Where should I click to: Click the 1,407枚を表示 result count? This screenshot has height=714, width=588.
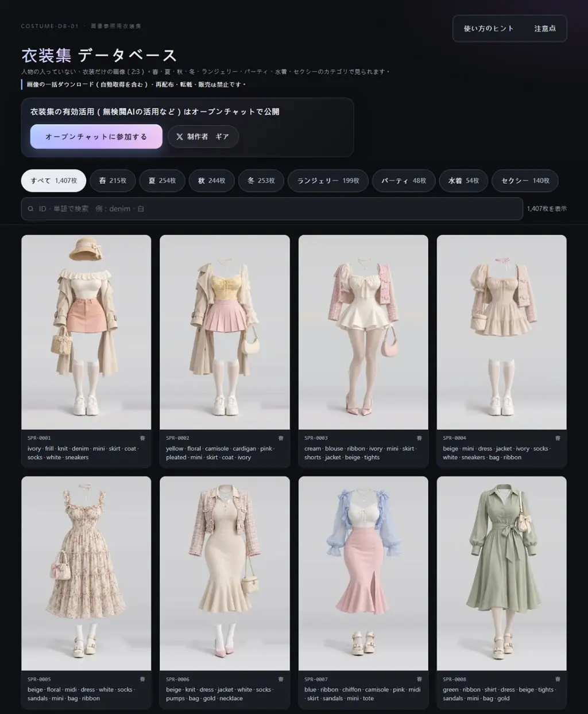coord(547,209)
